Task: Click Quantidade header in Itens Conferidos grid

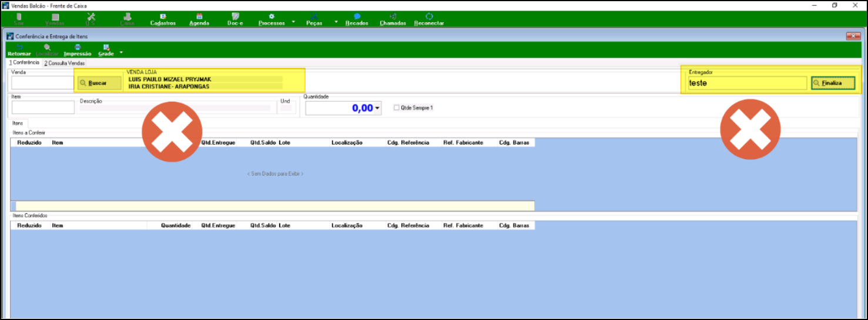Action: 176,225
